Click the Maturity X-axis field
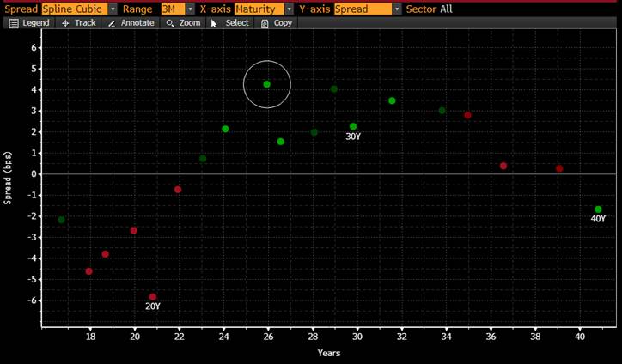 259,9
